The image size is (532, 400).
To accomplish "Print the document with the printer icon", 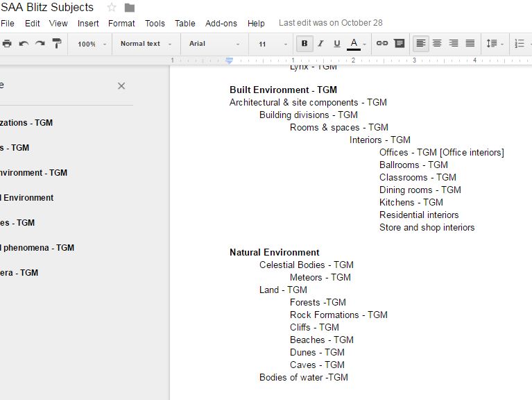I will (x=7, y=44).
